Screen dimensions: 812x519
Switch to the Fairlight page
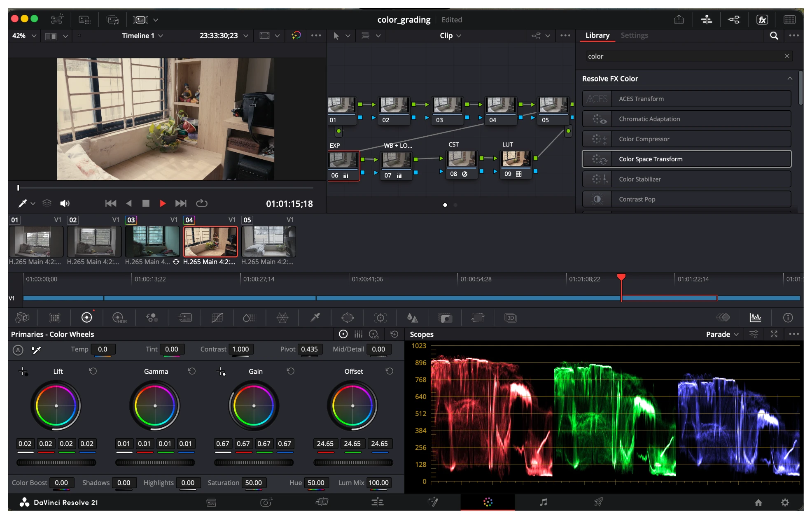[x=544, y=502]
